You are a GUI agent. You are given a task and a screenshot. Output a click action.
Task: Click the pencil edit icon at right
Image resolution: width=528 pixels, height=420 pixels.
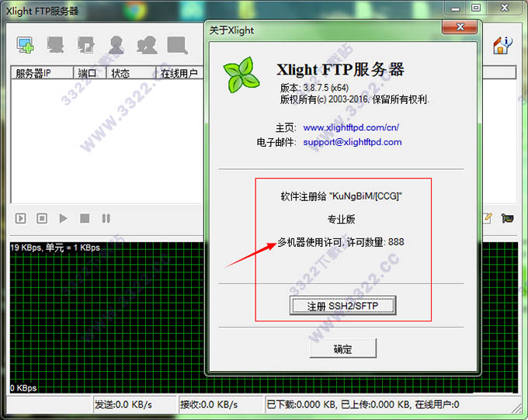click(488, 218)
